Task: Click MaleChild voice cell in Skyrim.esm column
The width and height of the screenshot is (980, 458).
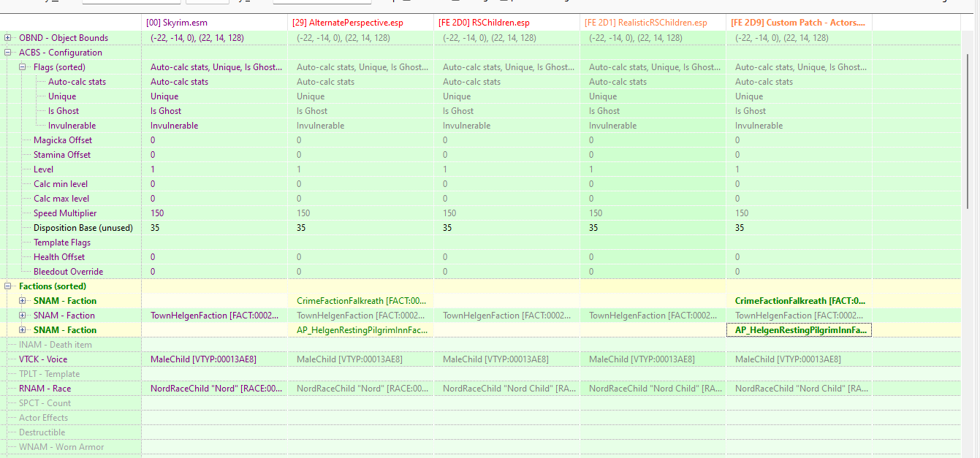Action: point(215,359)
